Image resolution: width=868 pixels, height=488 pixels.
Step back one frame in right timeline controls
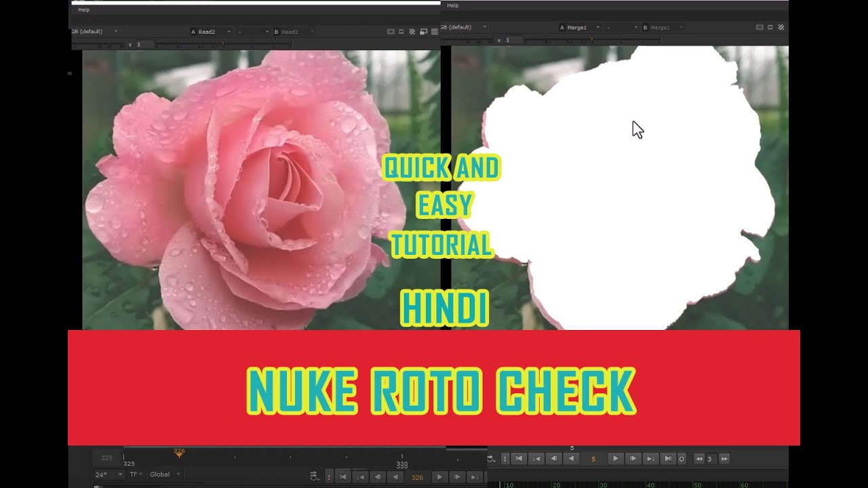tap(553, 459)
